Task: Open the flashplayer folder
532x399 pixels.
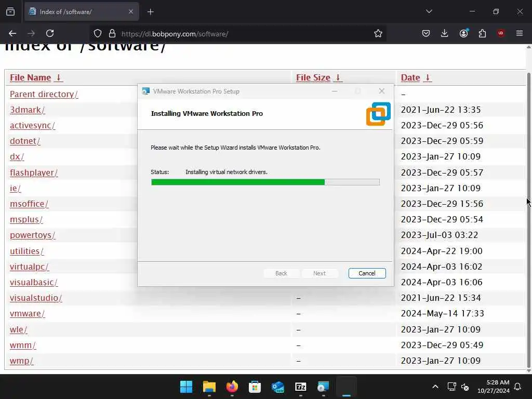Action: pyautogui.click(x=34, y=172)
